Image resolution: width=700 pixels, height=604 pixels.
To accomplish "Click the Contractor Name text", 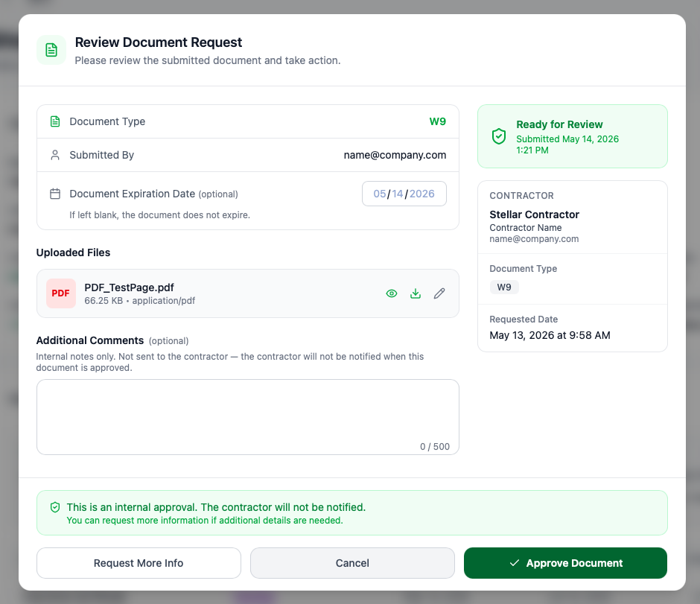I will pyautogui.click(x=526, y=228).
